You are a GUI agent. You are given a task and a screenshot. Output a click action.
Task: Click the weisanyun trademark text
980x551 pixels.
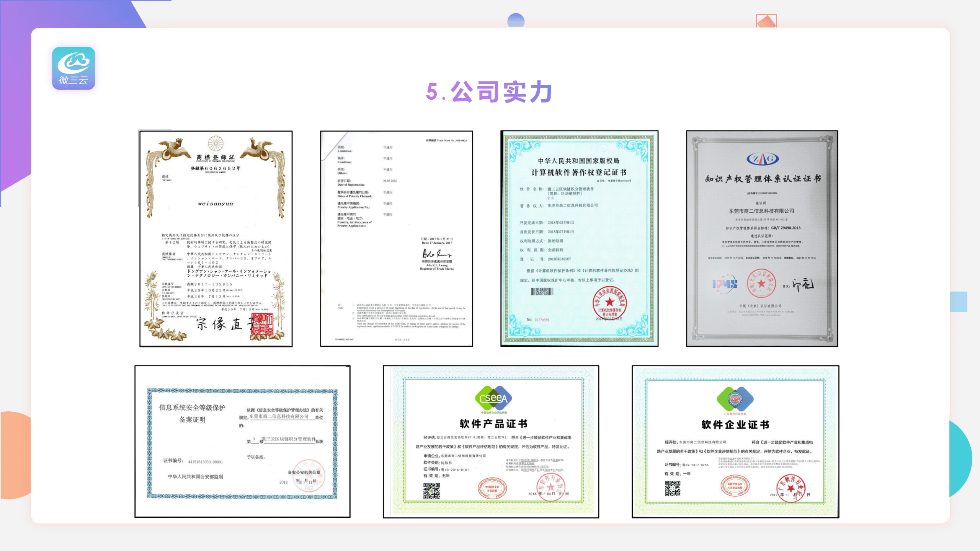216,204
